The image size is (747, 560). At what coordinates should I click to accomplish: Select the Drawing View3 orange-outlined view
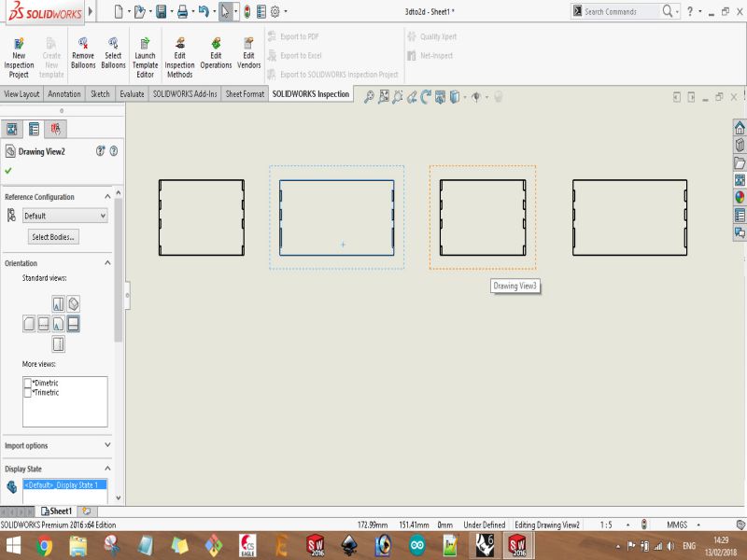point(483,217)
